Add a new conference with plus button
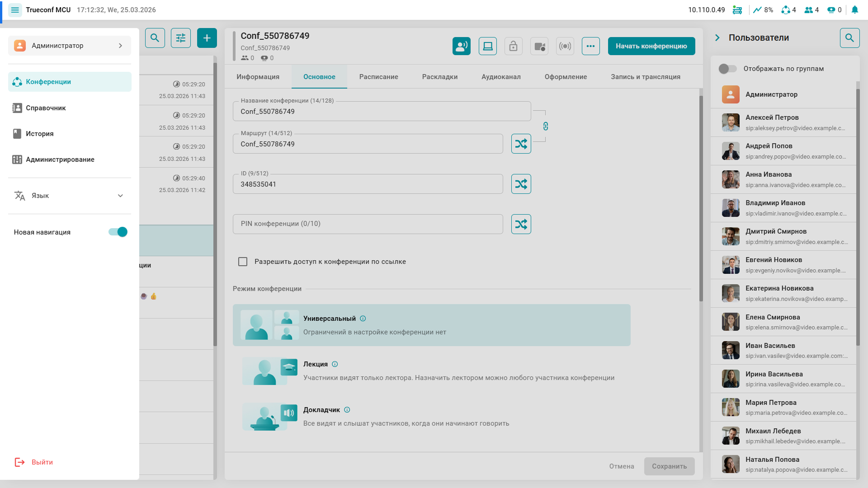Image resolution: width=868 pixels, height=488 pixels. coord(207,38)
